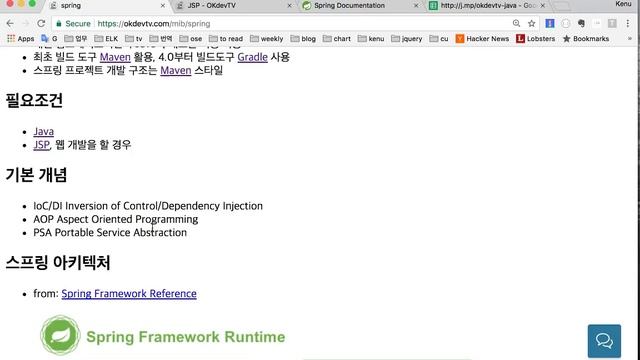Bookmark this page with the star icon

[531, 23]
